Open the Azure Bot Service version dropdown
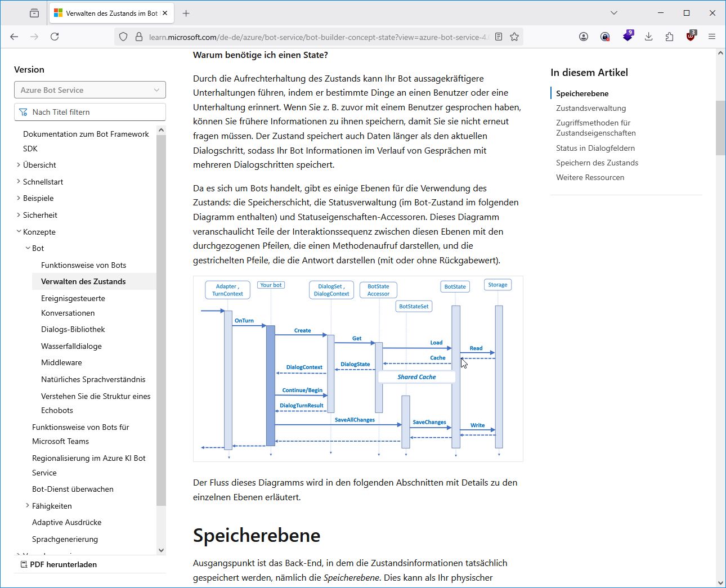726x588 pixels. point(90,90)
